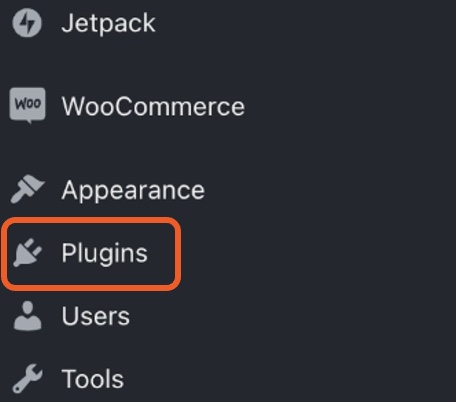Select the Appearance paintbrush icon
Image resolution: width=456 pixels, height=402 pixels.
[x=27, y=189]
